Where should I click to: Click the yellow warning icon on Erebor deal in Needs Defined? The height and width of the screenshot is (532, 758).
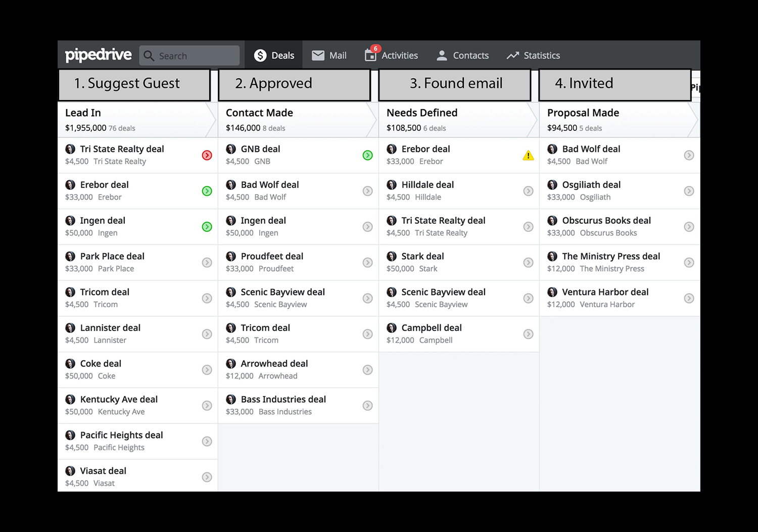[528, 155]
